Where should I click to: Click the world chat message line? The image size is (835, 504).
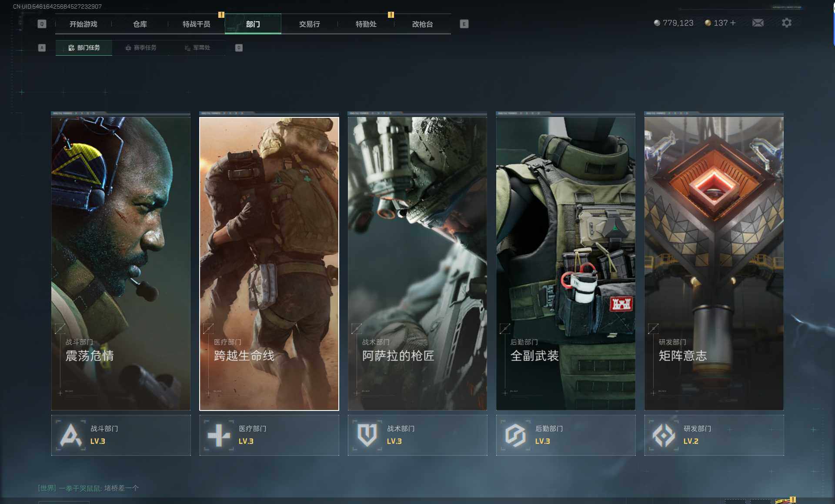click(89, 488)
